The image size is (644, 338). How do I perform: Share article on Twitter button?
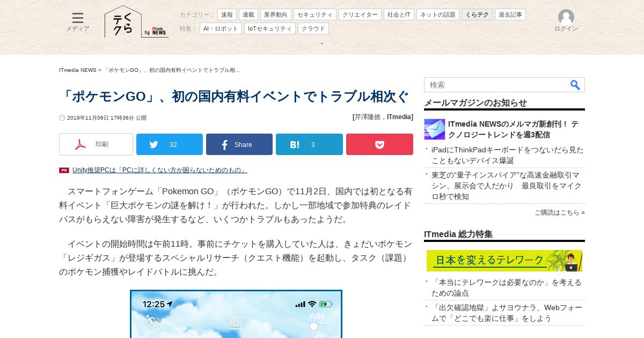(x=170, y=144)
